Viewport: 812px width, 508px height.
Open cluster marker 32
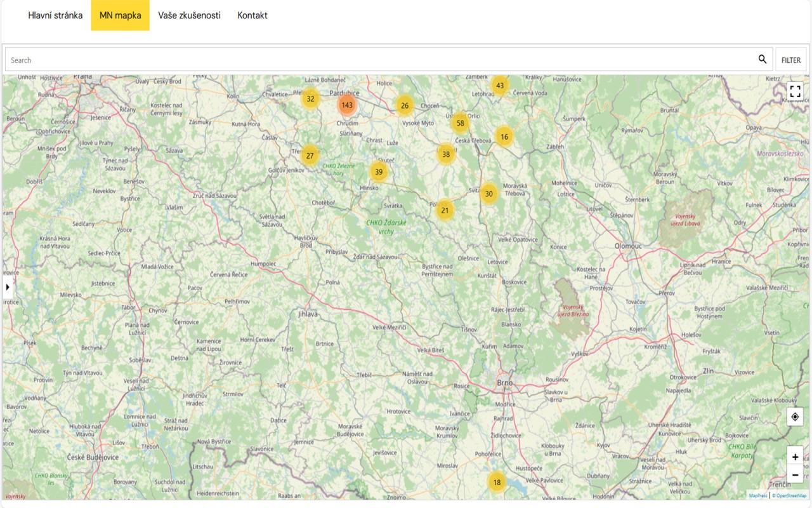tap(310, 98)
